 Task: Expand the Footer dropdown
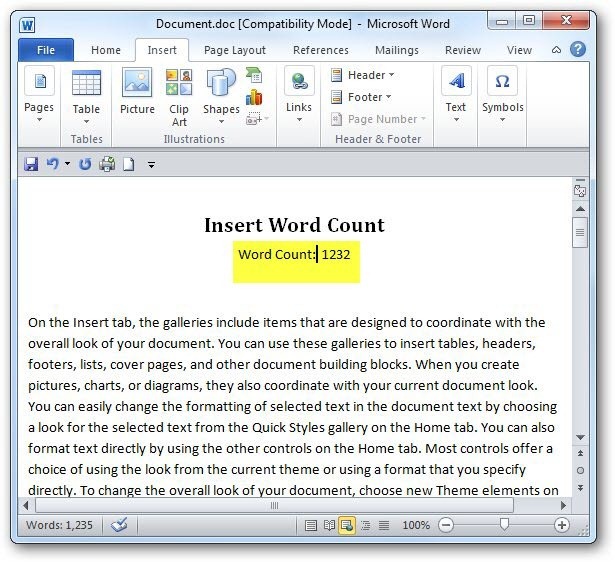[388, 96]
